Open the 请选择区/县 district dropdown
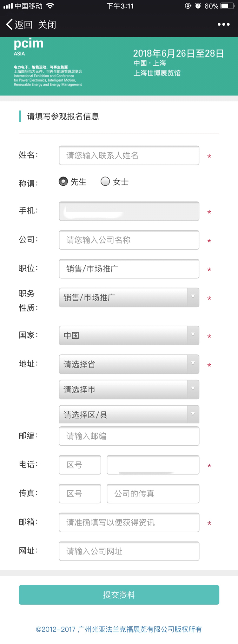 [x=129, y=415]
